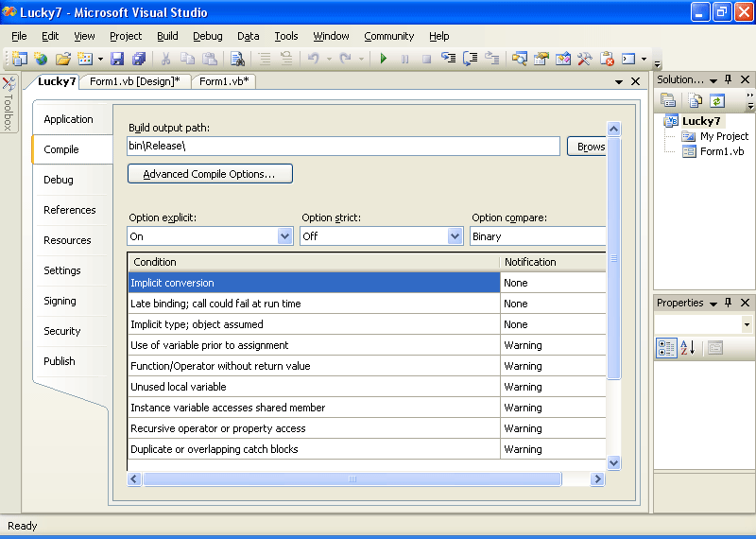
Task: Click the Save icon in toolbar
Action: tap(118, 59)
